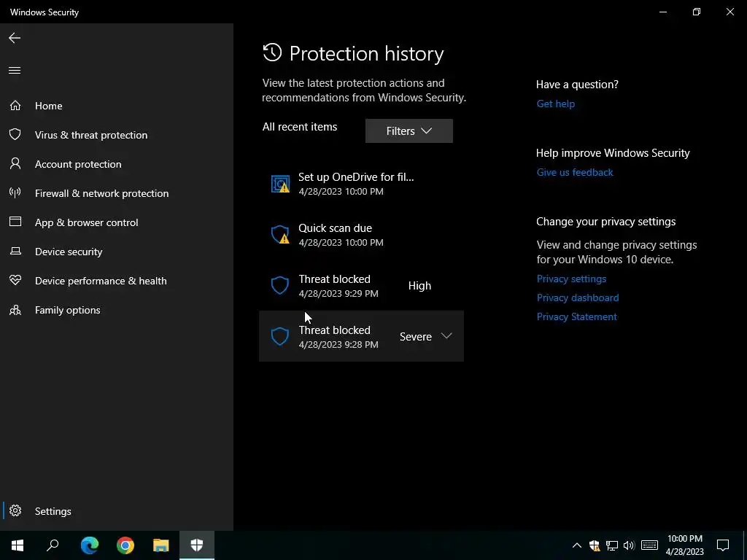Open Privacy Statement link
The image size is (747, 560).
(576, 316)
